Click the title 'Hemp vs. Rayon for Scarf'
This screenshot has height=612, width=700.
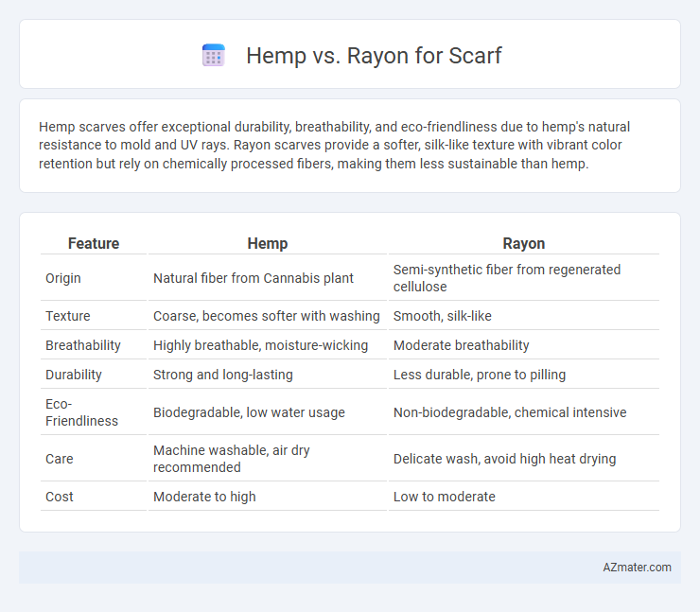pos(374,56)
